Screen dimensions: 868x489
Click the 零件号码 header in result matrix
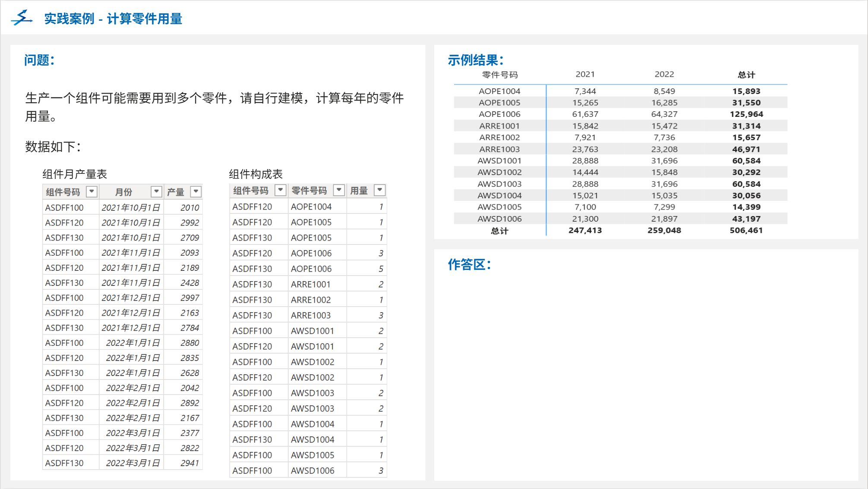499,75
